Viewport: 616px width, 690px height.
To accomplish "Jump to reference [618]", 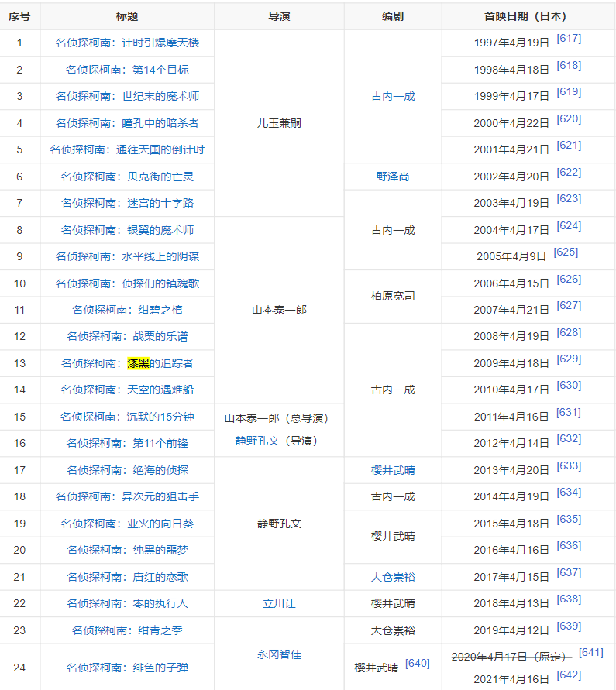I will coord(569,66).
